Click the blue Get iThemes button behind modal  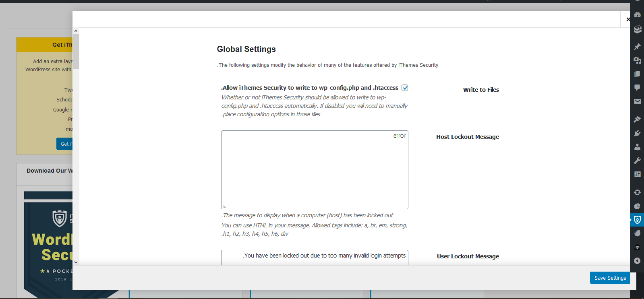click(x=64, y=144)
